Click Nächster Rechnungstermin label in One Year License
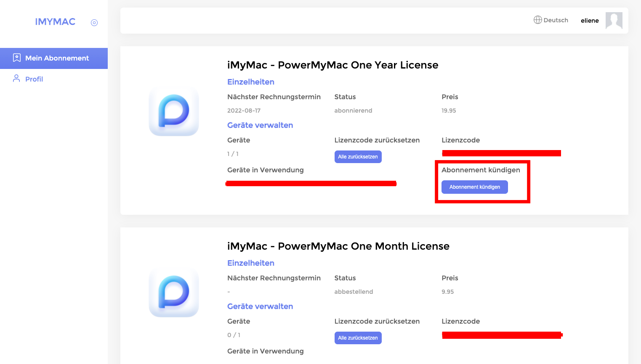This screenshot has height=364, width=641. (x=274, y=97)
